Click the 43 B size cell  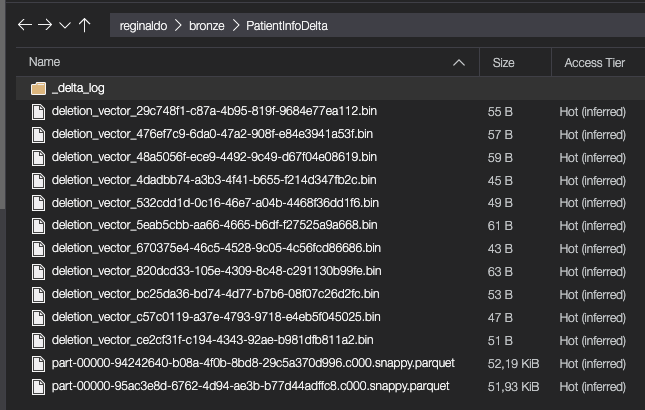click(x=500, y=249)
